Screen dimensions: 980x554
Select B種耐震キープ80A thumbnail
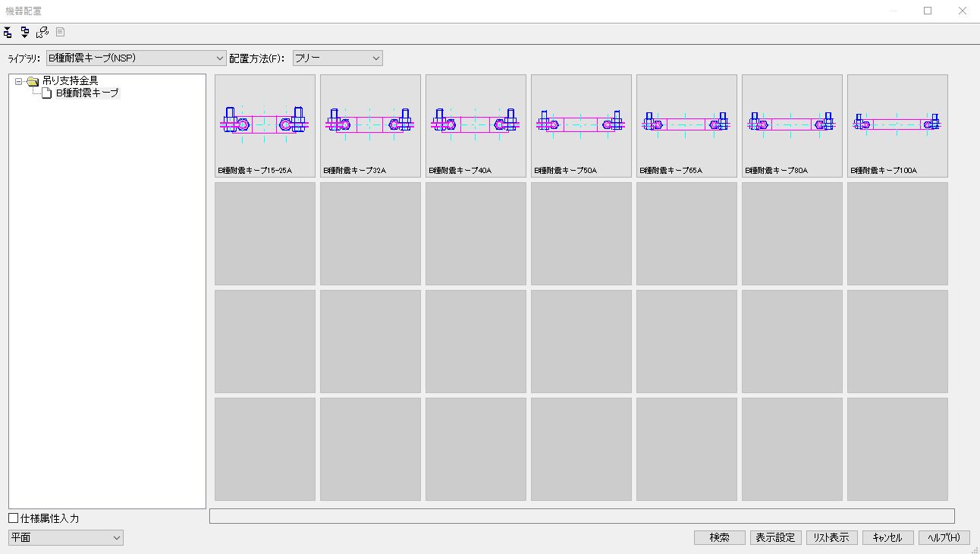coord(792,126)
